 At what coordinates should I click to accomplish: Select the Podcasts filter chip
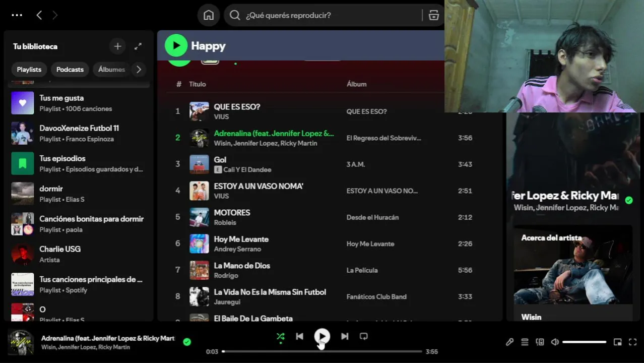[x=70, y=70]
